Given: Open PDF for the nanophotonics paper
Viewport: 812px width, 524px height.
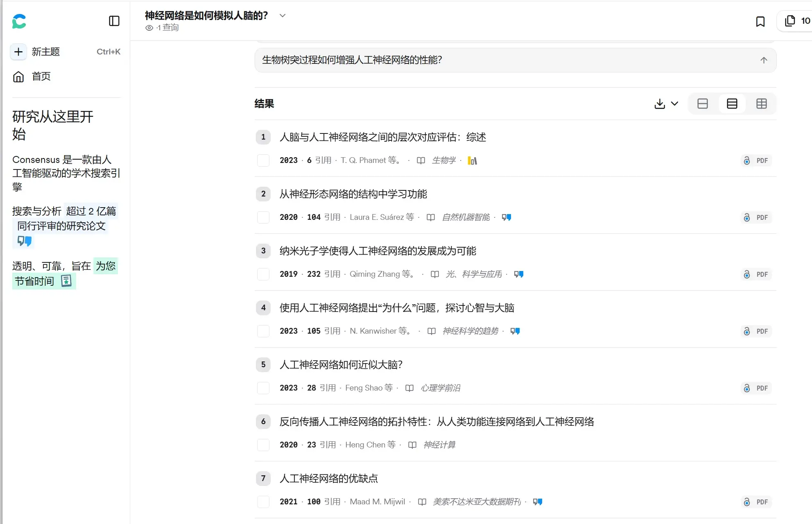Looking at the screenshot, I should (x=756, y=274).
